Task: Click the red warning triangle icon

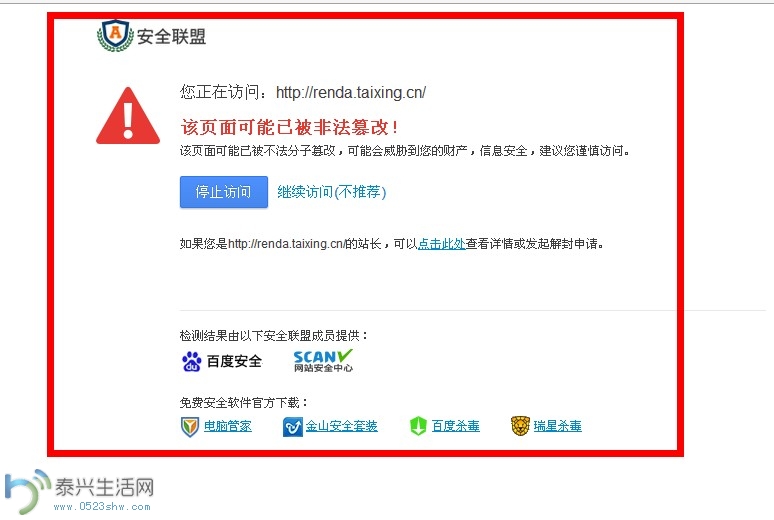Action: (128, 116)
